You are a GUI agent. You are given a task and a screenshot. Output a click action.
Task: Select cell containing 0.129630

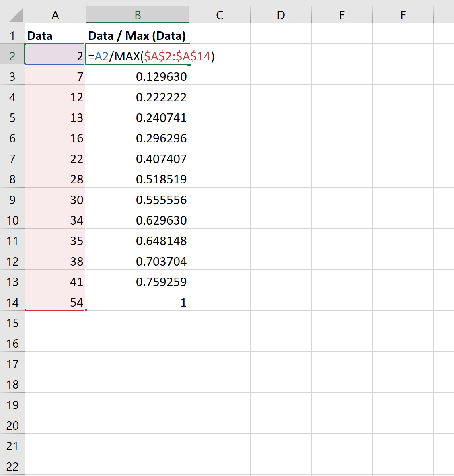(138, 77)
